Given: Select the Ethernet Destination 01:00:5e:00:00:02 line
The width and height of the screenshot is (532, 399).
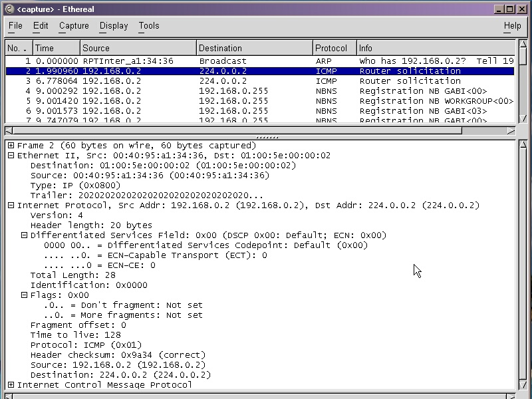Looking at the screenshot, I should 163,166.
